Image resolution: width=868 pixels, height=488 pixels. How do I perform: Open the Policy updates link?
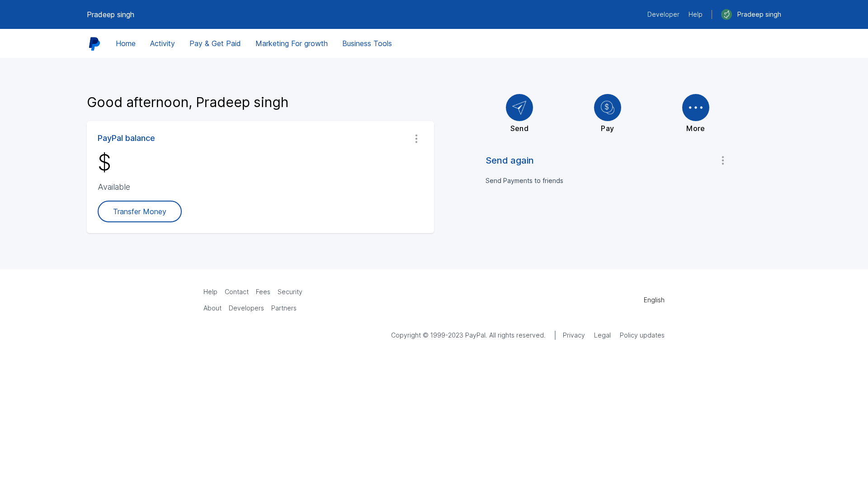pos(642,335)
